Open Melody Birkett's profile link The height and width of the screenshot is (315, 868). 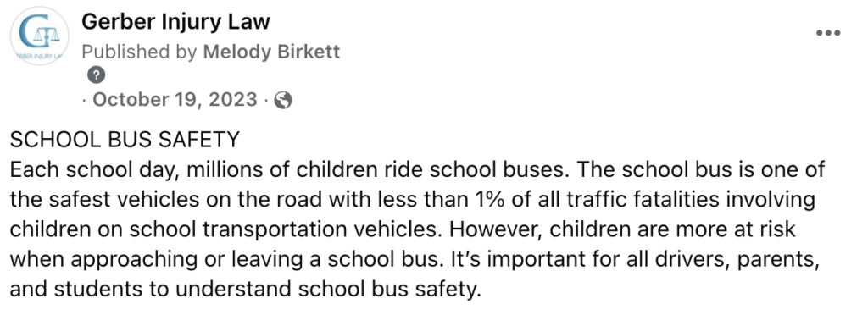tap(271, 52)
